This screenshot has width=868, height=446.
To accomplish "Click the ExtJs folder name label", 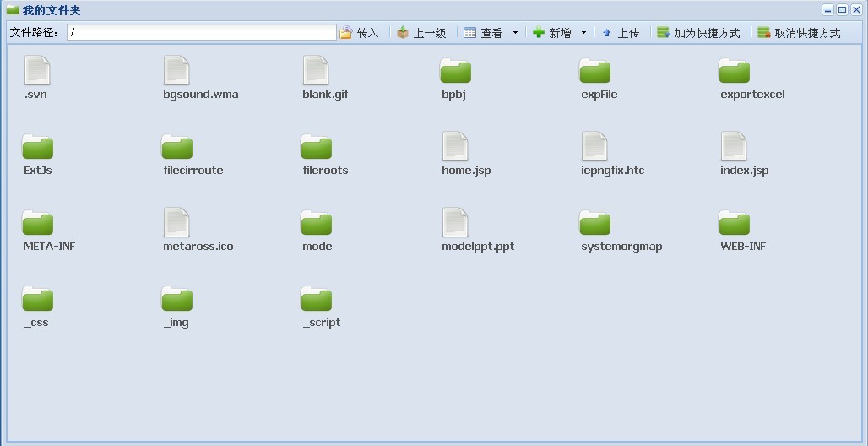I will point(38,170).
